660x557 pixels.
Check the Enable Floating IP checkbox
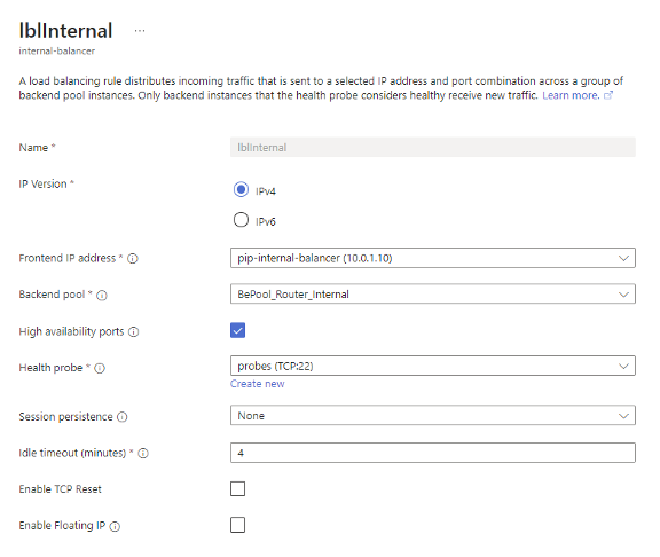pyautogui.click(x=238, y=525)
